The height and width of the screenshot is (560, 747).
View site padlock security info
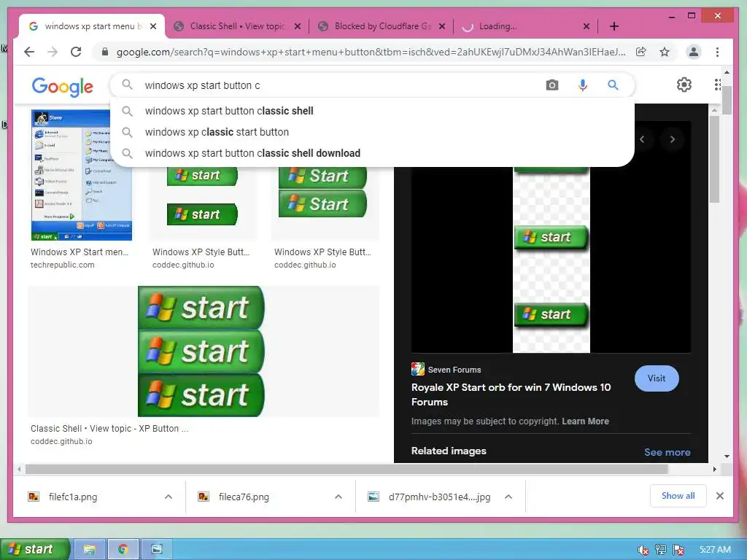point(105,52)
